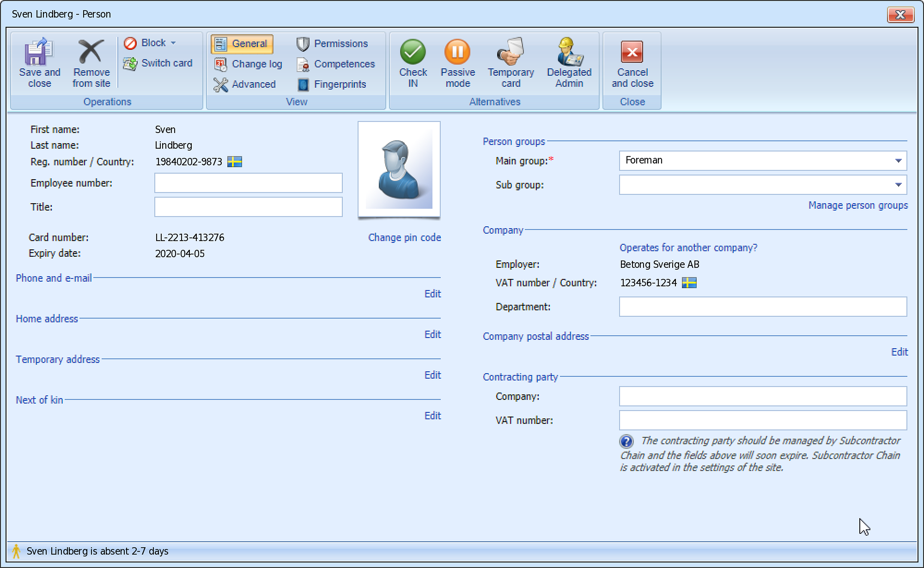
Task: Open the Advanced view
Action: (x=245, y=85)
